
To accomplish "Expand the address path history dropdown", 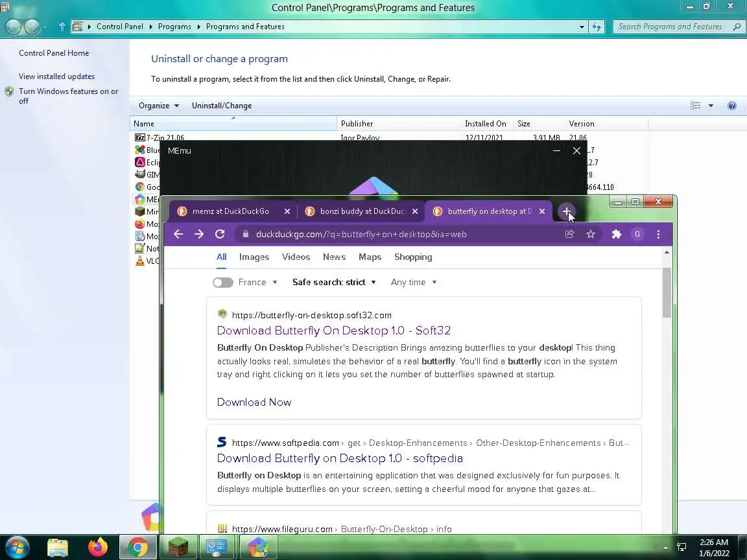I will click(582, 27).
